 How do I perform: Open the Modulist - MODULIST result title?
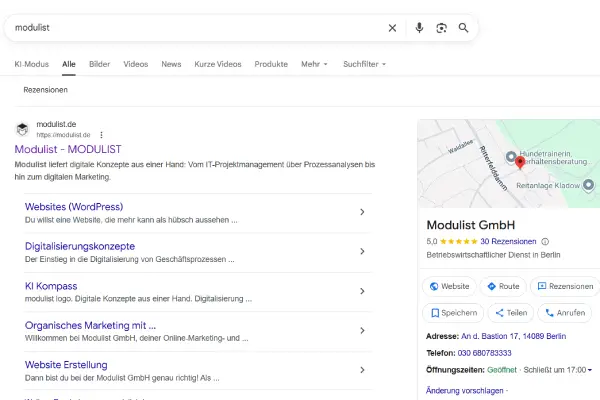click(x=68, y=149)
